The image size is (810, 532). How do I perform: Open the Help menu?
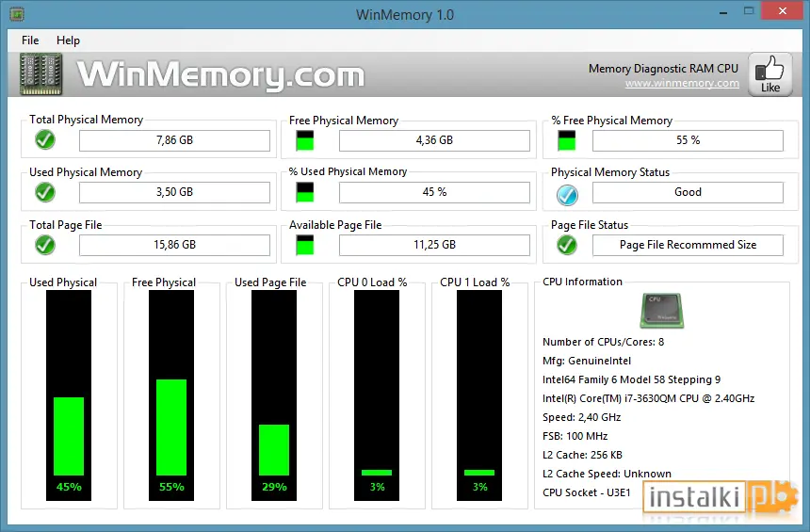click(68, 40)
